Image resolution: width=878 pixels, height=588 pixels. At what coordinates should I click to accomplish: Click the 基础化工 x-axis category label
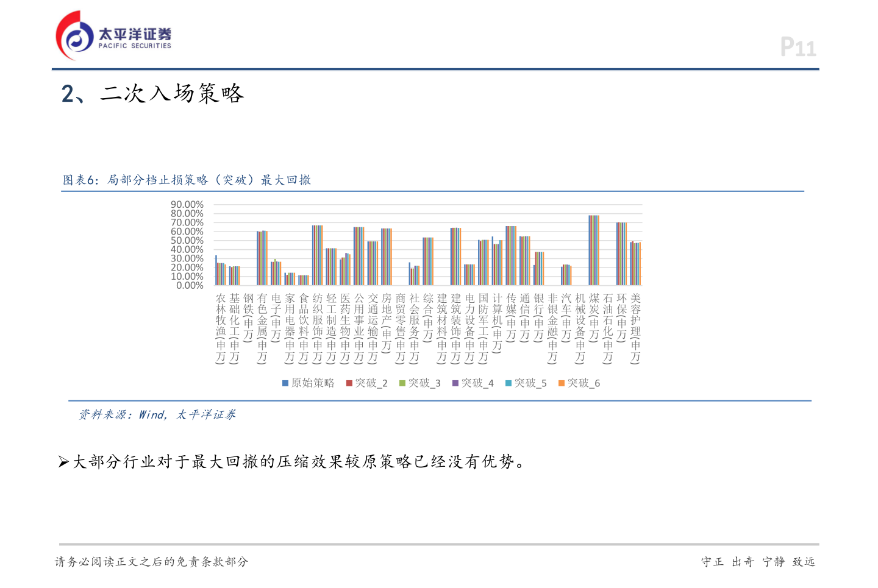coord(235,328)
